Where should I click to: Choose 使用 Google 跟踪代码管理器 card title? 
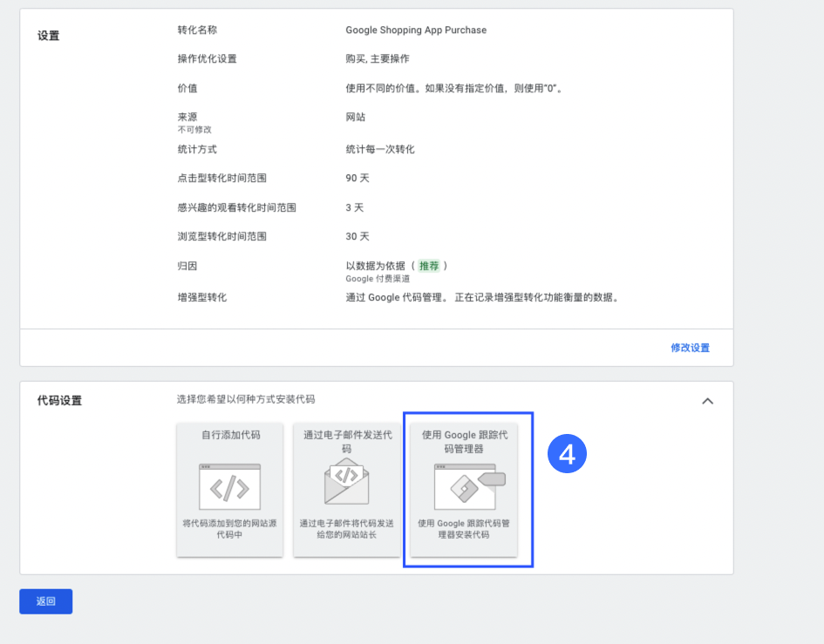465,442
